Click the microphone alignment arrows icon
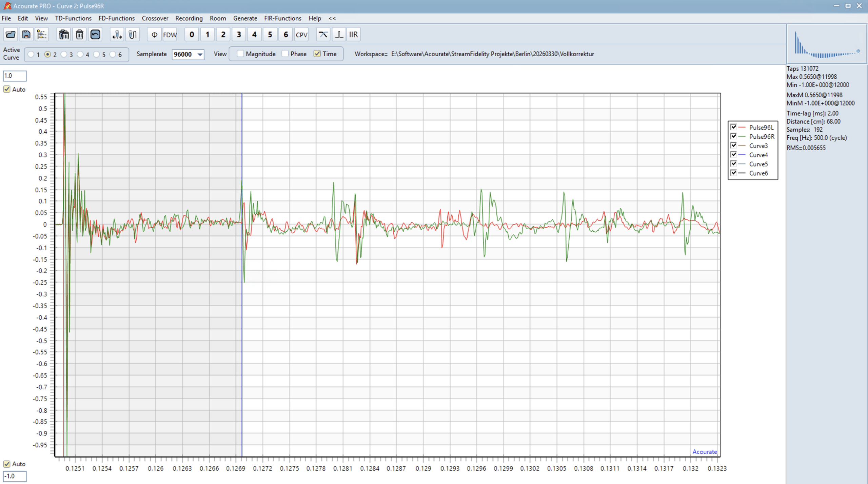The width and height of the screenshot is (868, 484). click(117, 35)
